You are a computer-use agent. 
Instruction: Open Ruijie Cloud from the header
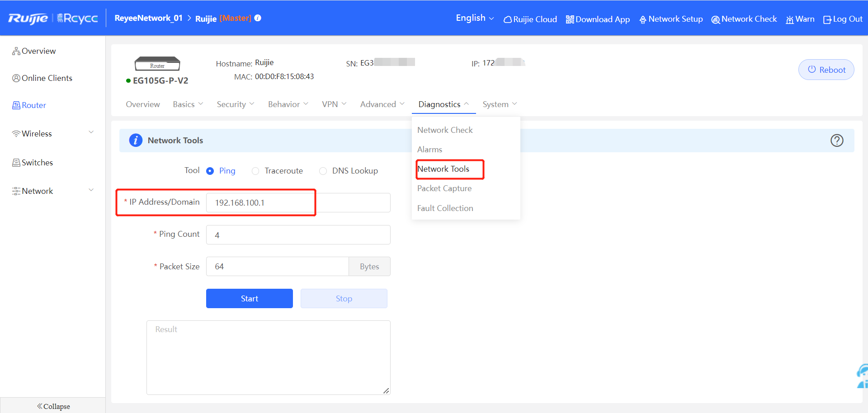[530, 19]
